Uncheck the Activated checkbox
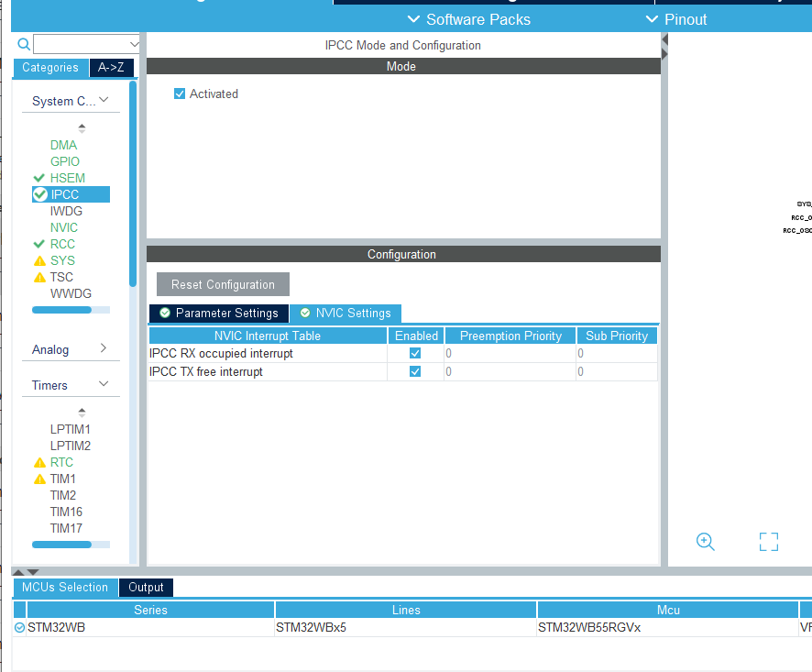812x672 pixels. (180, 94)
